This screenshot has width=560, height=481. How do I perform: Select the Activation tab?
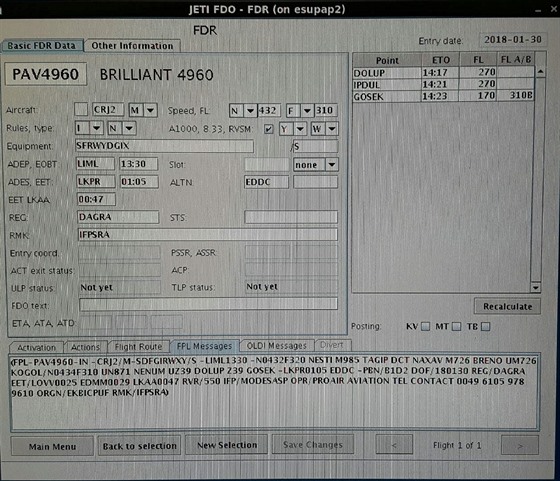point(36,347)
